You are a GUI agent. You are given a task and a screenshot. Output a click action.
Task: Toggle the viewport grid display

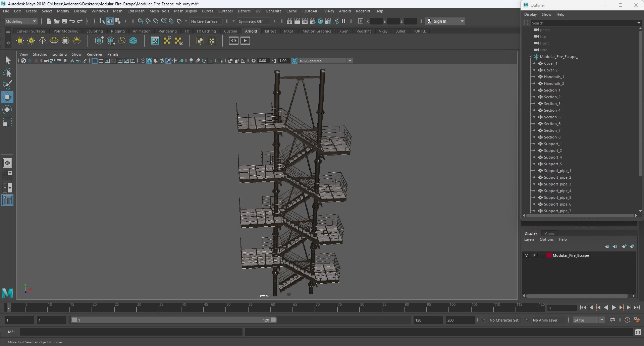95,61
